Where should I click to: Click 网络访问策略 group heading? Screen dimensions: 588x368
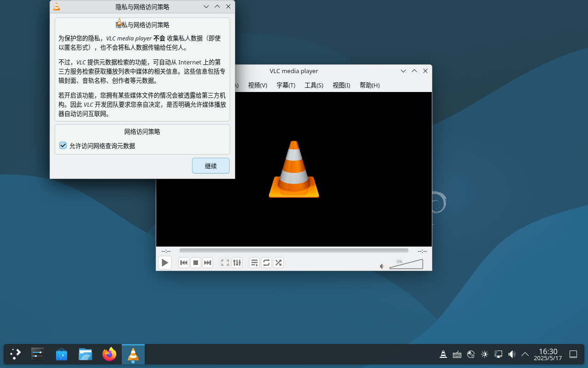pos(142,132)
